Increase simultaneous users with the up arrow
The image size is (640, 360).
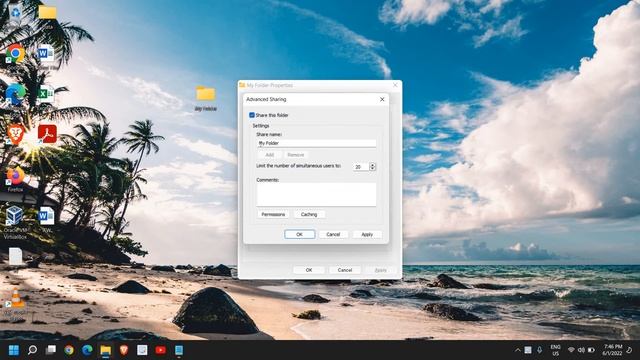(x=372, y=164)
